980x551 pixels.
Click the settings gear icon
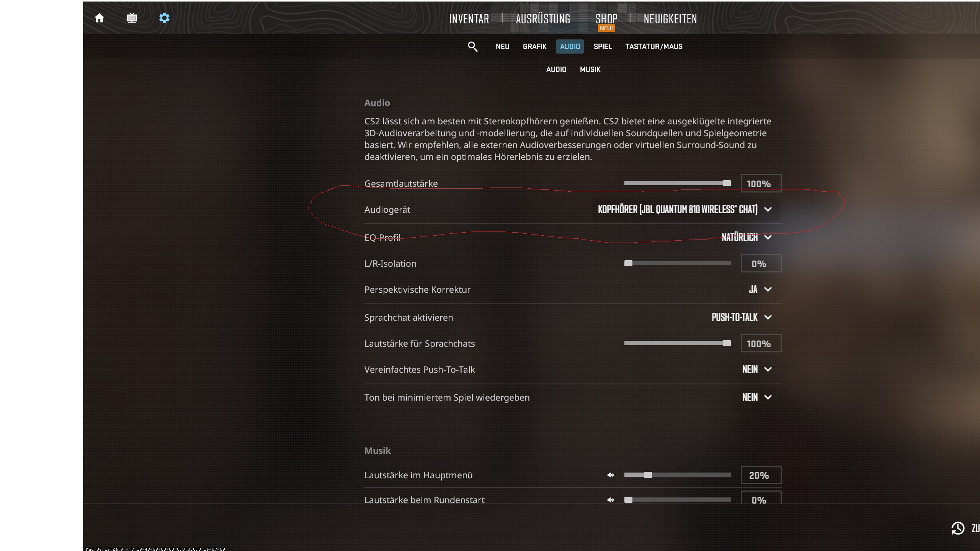pyautogui.click(x=164, y=18)
